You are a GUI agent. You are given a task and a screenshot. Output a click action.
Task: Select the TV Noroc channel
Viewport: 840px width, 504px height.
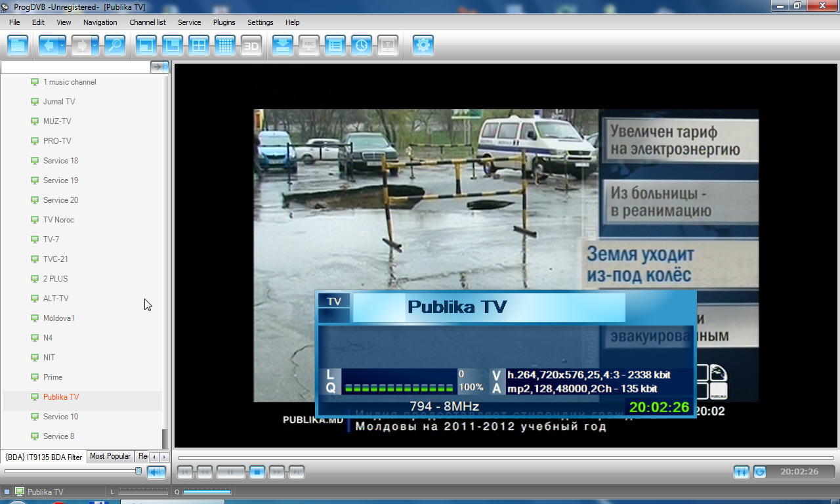click(58, 220)
